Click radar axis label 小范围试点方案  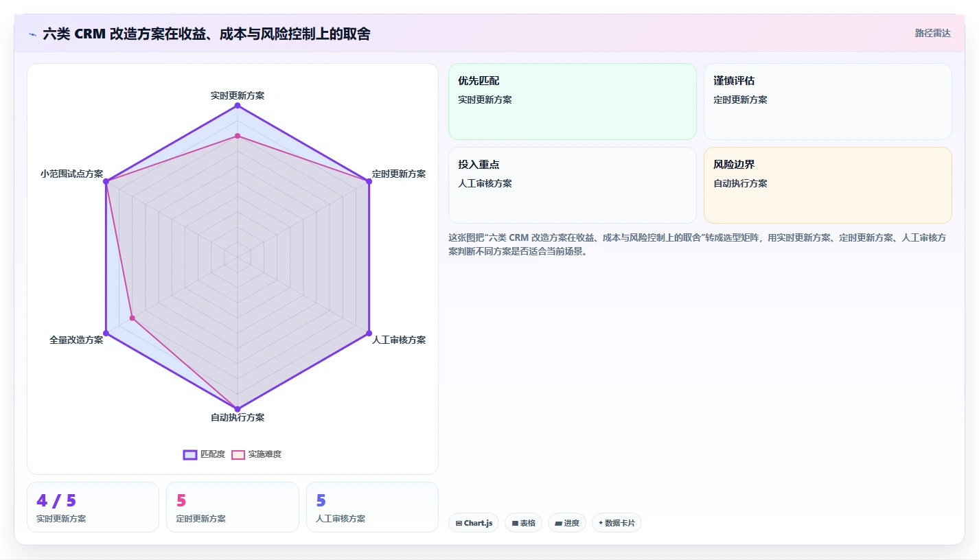[x=71, y=174]
